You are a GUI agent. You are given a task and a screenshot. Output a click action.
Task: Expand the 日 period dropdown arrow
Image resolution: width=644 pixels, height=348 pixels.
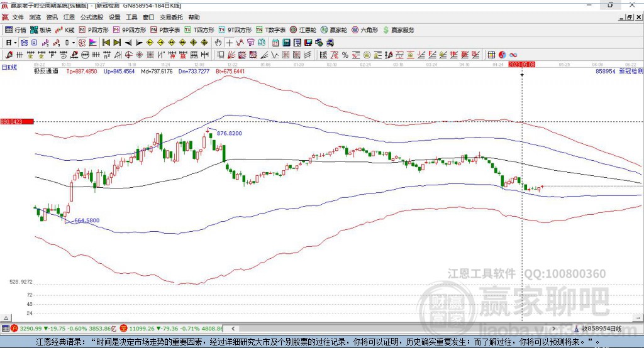[x=15, y=43]
